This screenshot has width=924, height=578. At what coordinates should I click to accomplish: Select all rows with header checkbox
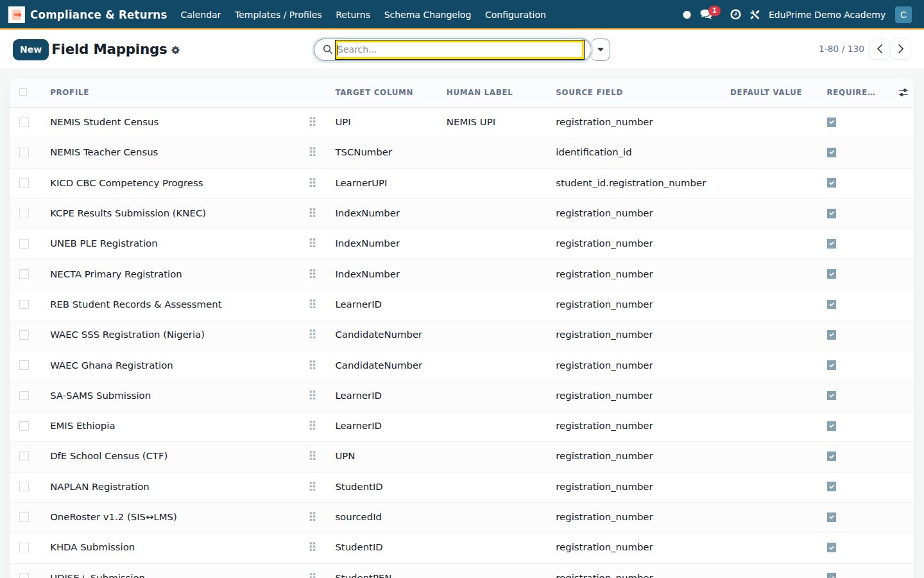pos(24,92)
